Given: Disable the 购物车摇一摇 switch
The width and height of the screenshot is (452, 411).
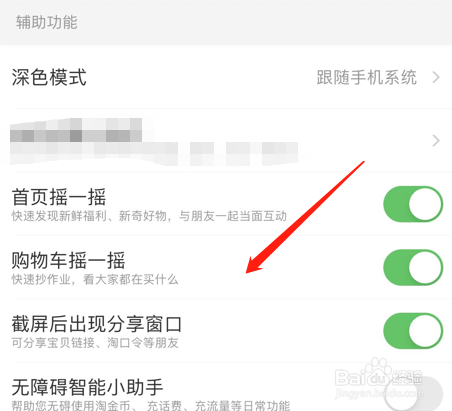Looking at the screenshot, I should pos(413,267).
